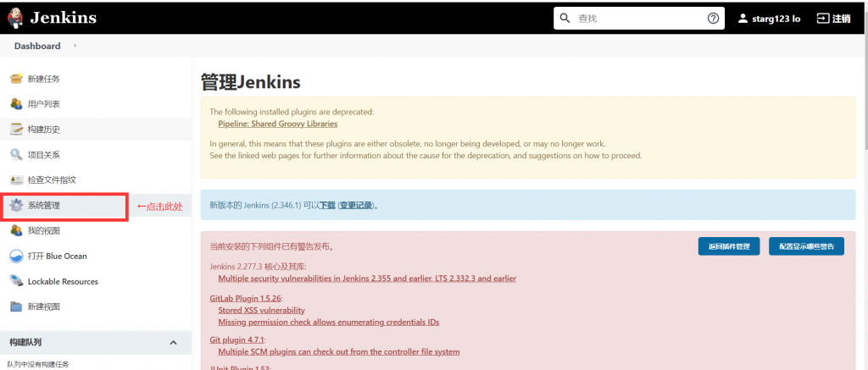This screenshot has height=370, width=868.
Task: Click the 当前安装的下列组件已有警告发布 text
Action: click(272, 246)
